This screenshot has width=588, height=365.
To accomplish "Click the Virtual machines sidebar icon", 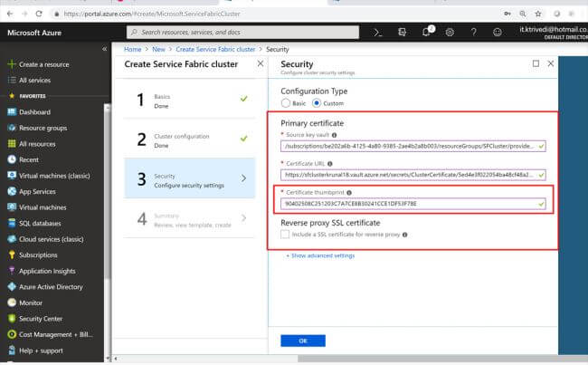I will [x=12, y=207].
